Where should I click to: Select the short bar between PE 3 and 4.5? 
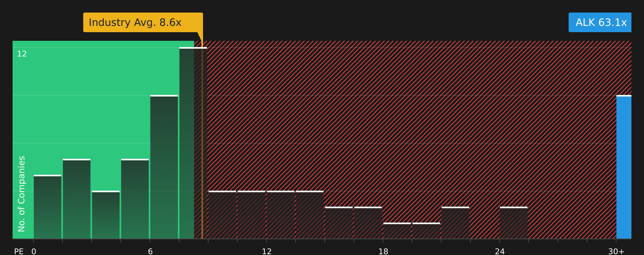click(106, 215)
